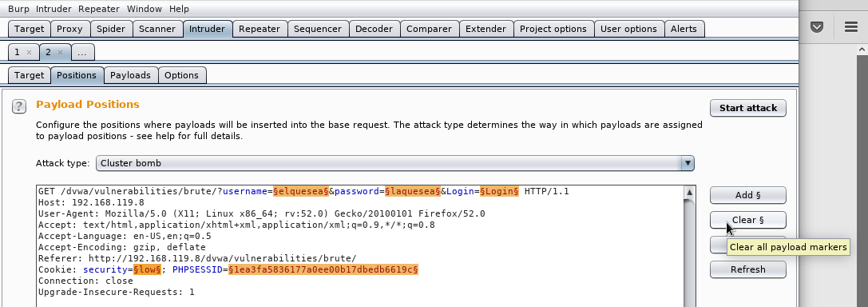Click the Add § button
The height and width of the screenshot is (307, 868).
(x=748, y=195)
